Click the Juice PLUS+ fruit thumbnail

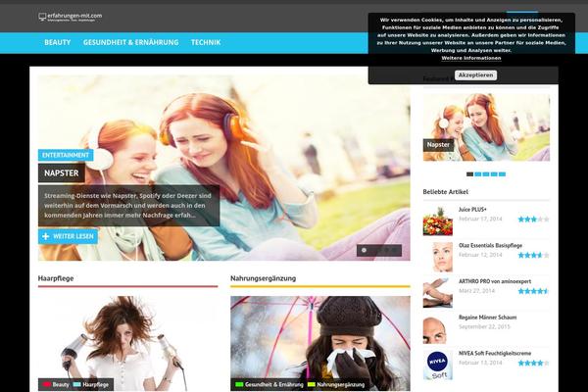coord(438,220)
